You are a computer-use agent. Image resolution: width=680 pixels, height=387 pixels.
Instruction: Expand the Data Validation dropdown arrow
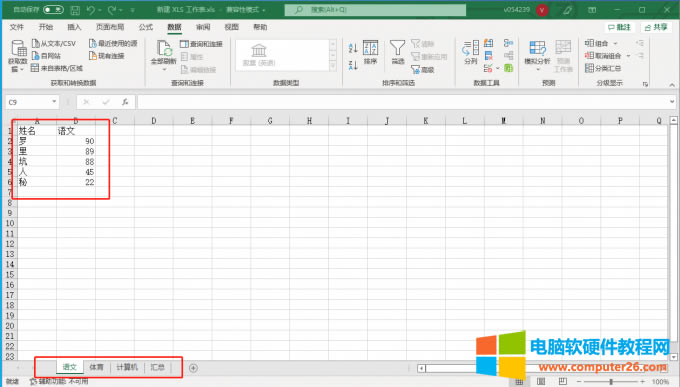pos(497,68)
